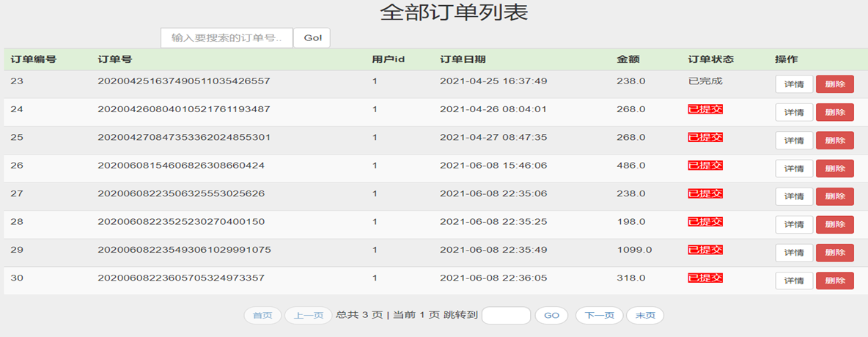Click the 上一页 previous page link
Image resolution: width=868 pixels, height=337 pixels.
[x=309, y=316]
